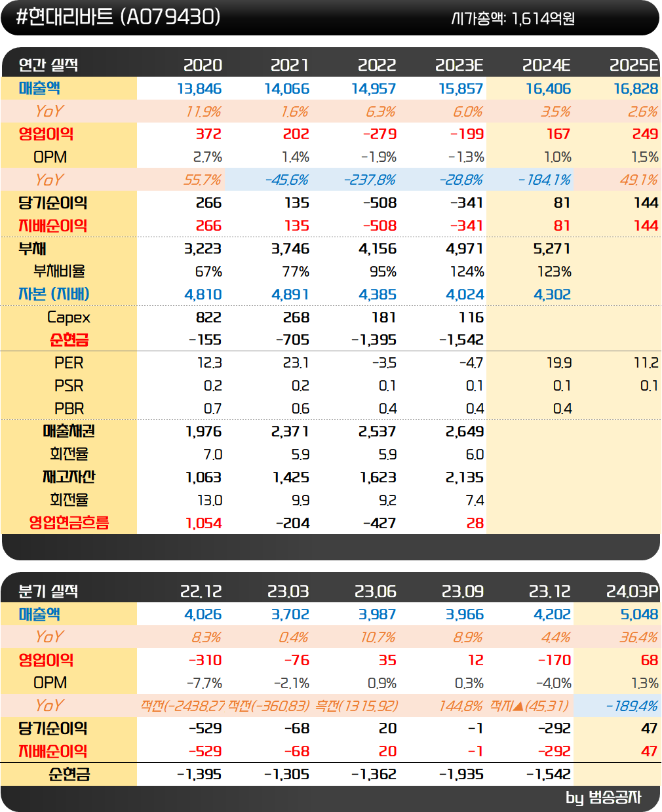Select quarterly 매출액 value 5,048
Screen dimensions: 662x812
pyautogui.click(x=640, y=614)
